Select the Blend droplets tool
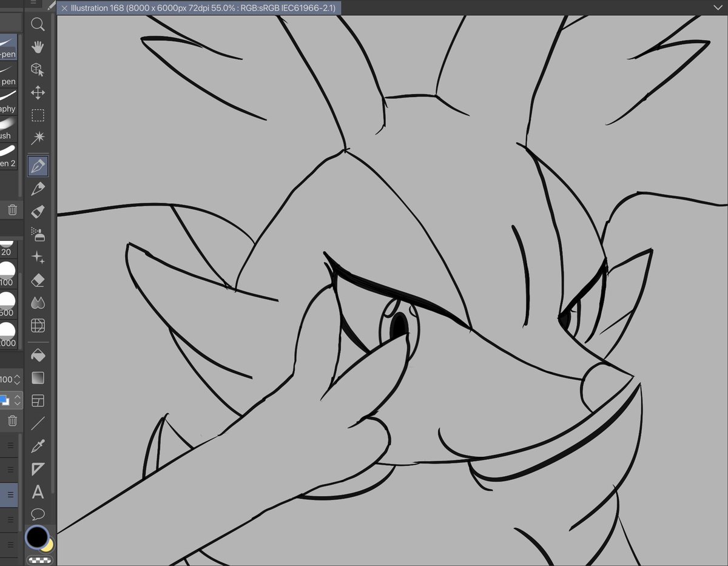Screen dimensions: 728x566 tap(38, 302)
